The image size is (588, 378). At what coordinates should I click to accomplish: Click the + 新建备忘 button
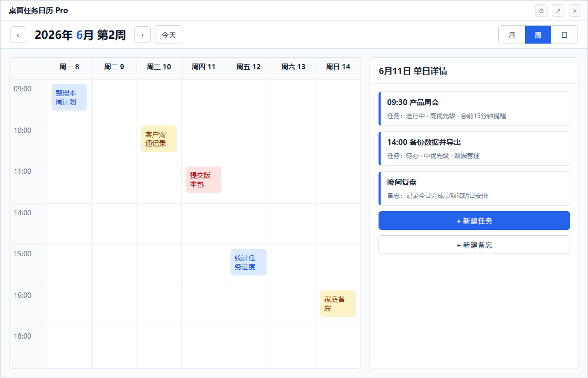point(475,245)
